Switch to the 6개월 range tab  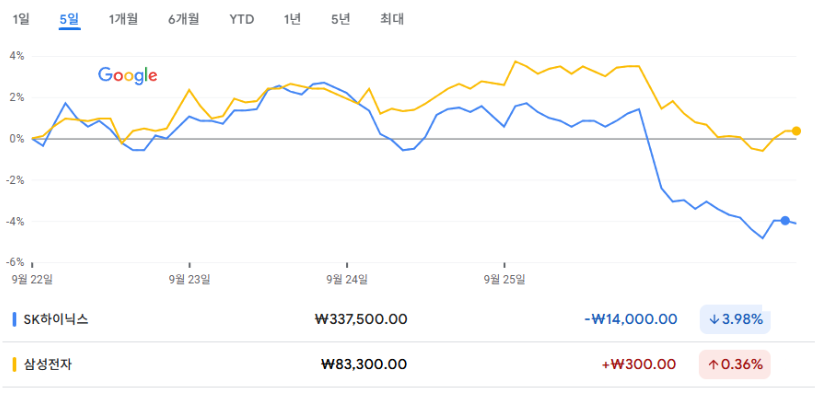184,19
